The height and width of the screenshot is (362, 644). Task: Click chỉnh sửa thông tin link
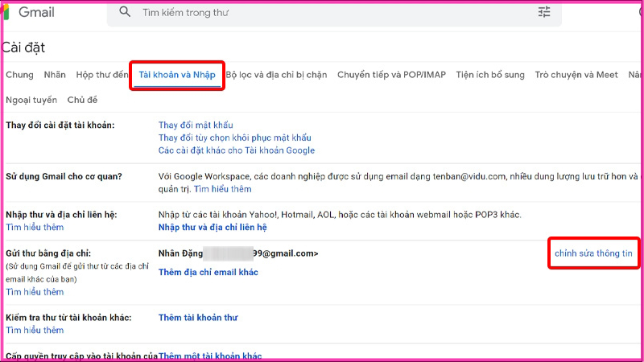coord(593,253)
